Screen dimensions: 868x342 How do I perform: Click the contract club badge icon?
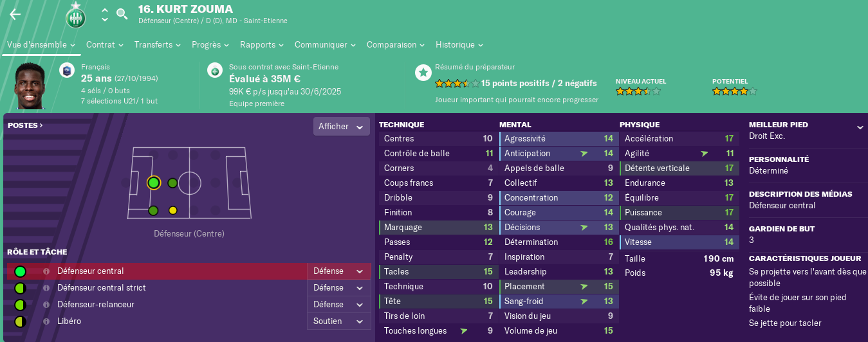[x=215, y=71]
